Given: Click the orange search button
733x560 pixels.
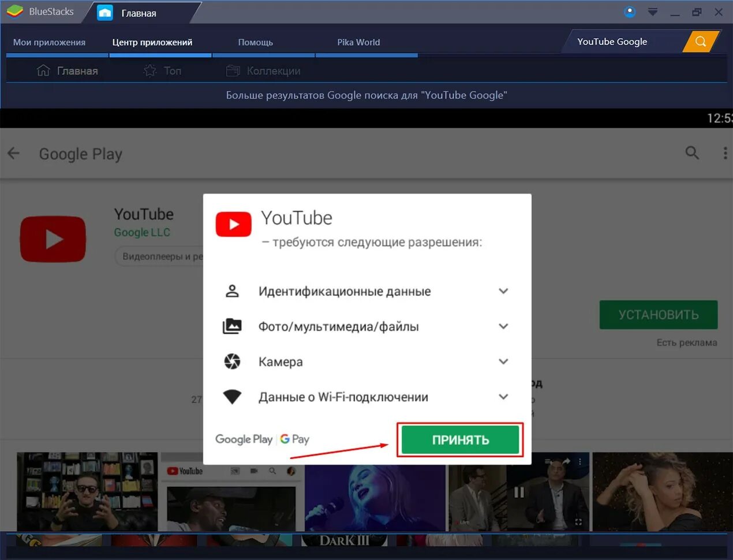Looking at the screenshot, I should pyautogui.click(x=701, y=42).
